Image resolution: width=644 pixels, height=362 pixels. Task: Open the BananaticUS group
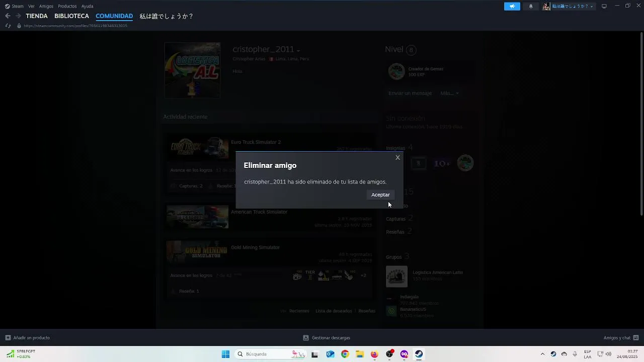[x=413, y=309]
